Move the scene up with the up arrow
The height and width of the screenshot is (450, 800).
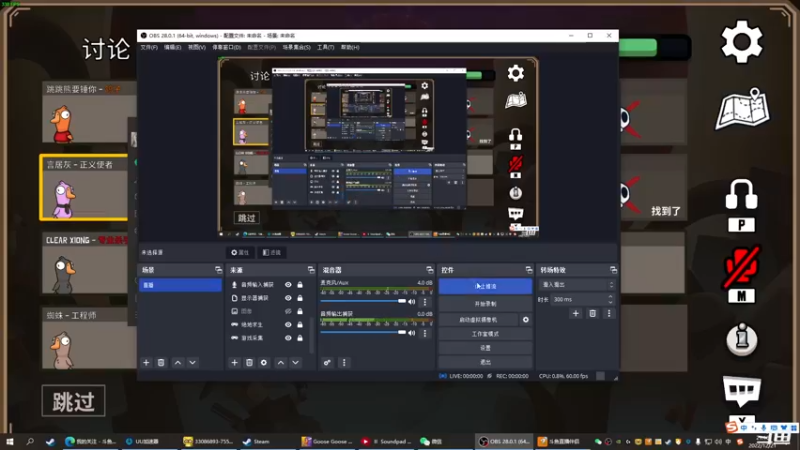click(x=178, y=363)
